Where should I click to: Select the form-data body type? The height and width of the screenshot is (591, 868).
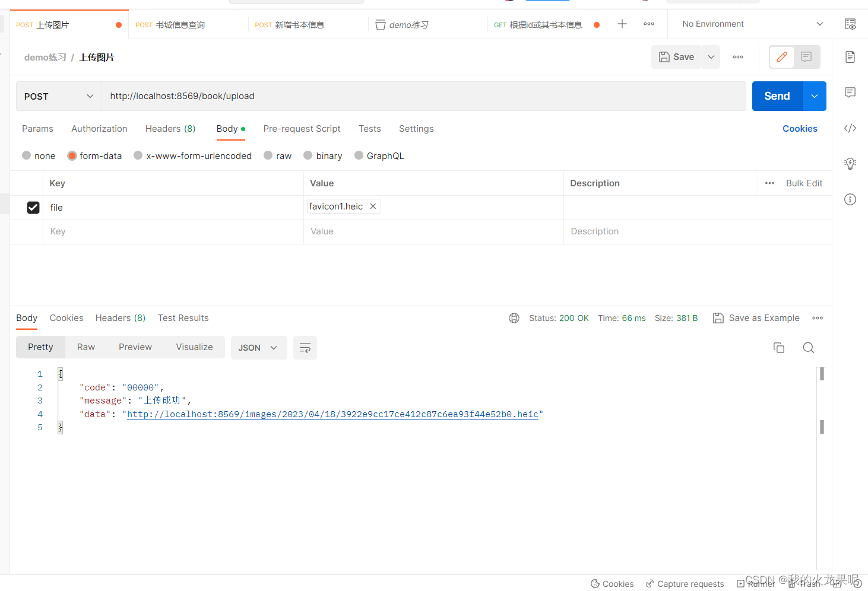(94, 155)
